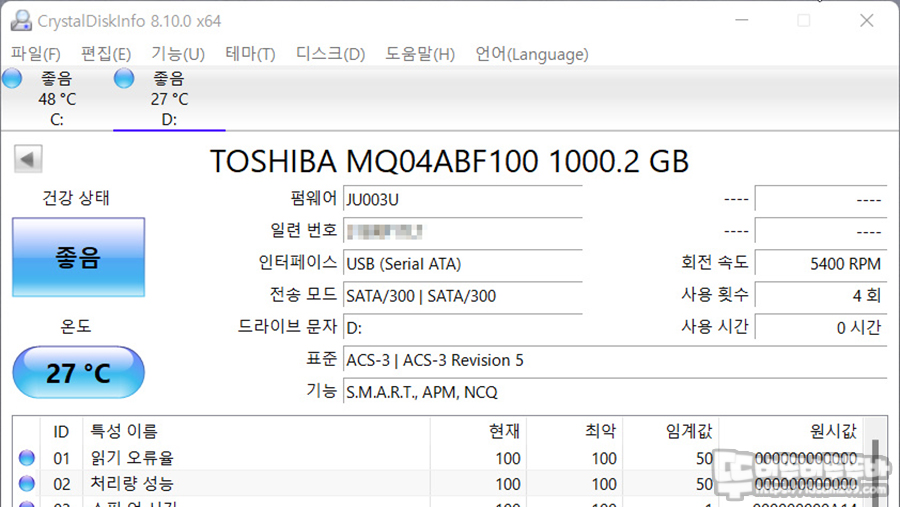Click the features field S.M.A.R.T., APM, NCQ
This screenshot has height=507, width=900.
click(x=615, y=393)
